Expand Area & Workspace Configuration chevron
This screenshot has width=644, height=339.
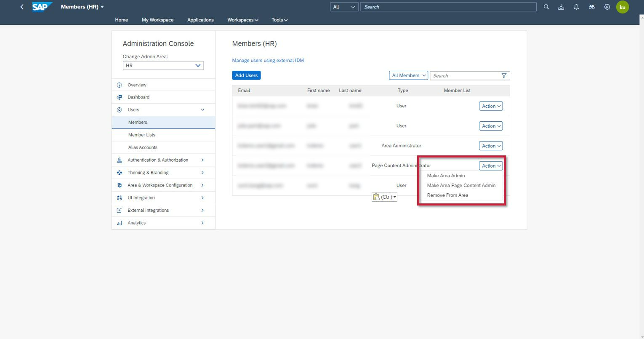tap(202, 185)
